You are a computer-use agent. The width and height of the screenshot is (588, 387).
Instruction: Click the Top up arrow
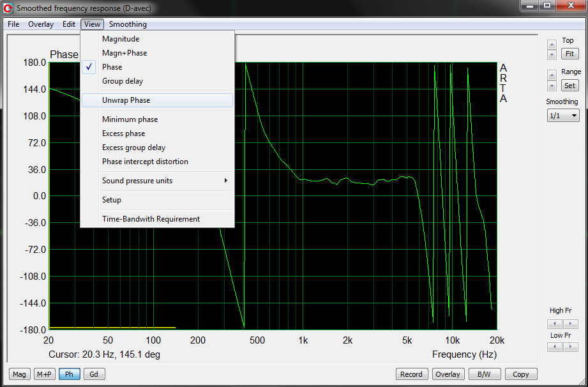pos(552,45)
